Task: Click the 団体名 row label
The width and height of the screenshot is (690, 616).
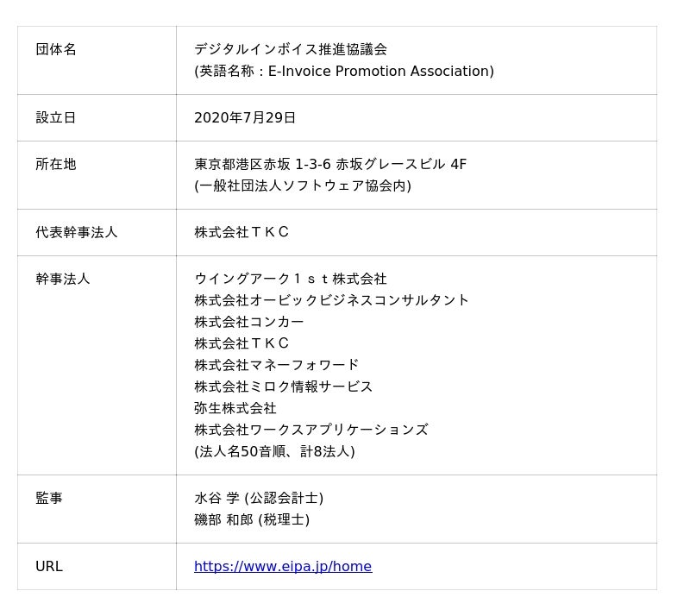Action: coord(56,50)
